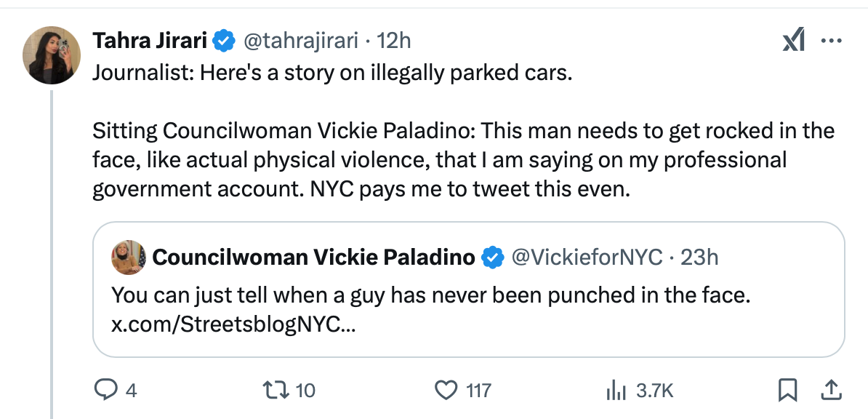868x419 pixels.
Task: Open the three-dot More menu
Action: tap(831, 41)
